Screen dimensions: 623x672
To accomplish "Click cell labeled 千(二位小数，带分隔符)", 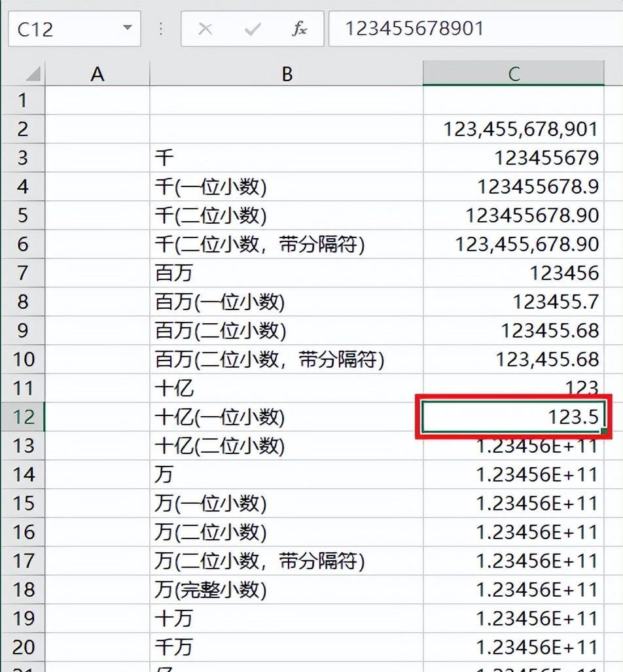I will pos(287,244).
